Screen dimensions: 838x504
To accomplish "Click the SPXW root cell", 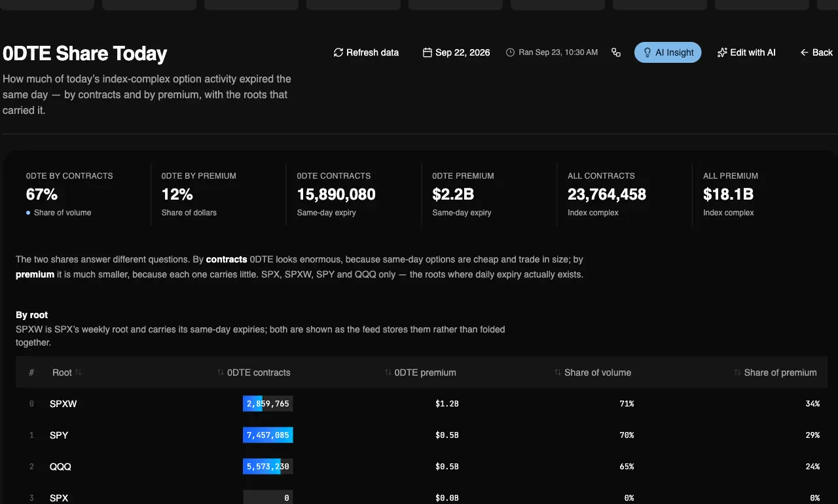I will [x=64, y=404].
